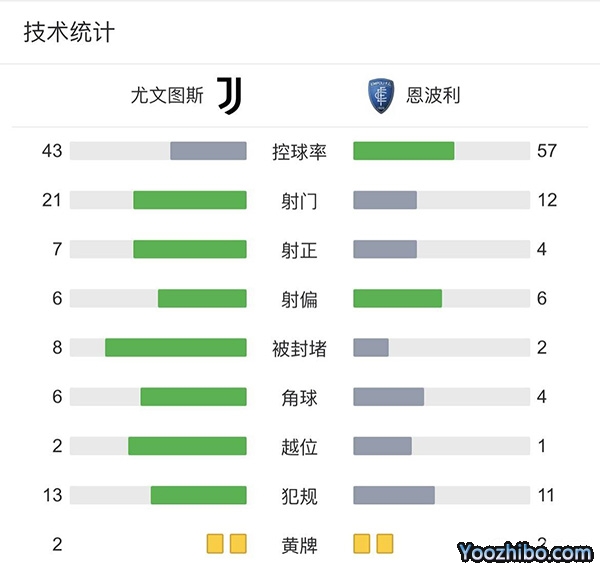Click the 黄牌 stat label

(x=300, y=545)
